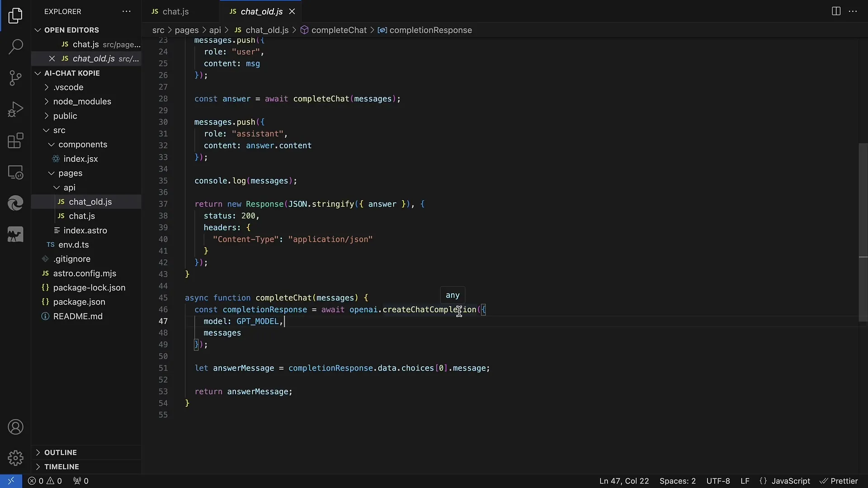Click the remote window indicator in status bar

[x=11, y=481]
